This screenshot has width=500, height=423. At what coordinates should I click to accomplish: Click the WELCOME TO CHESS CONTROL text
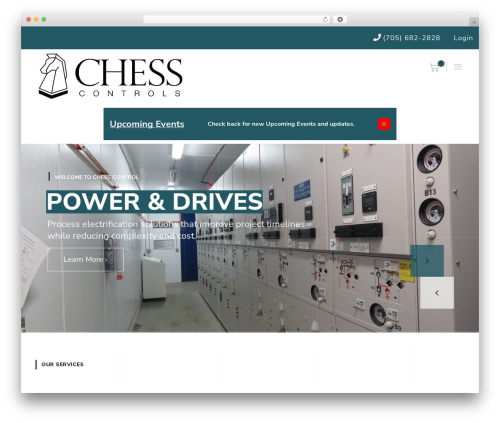tap(97, 177)
